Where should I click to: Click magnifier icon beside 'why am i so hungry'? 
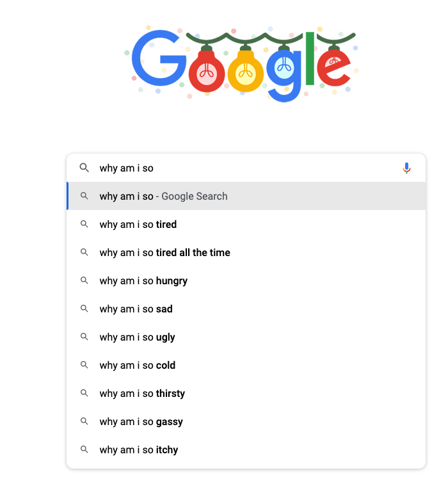(84, 280)
